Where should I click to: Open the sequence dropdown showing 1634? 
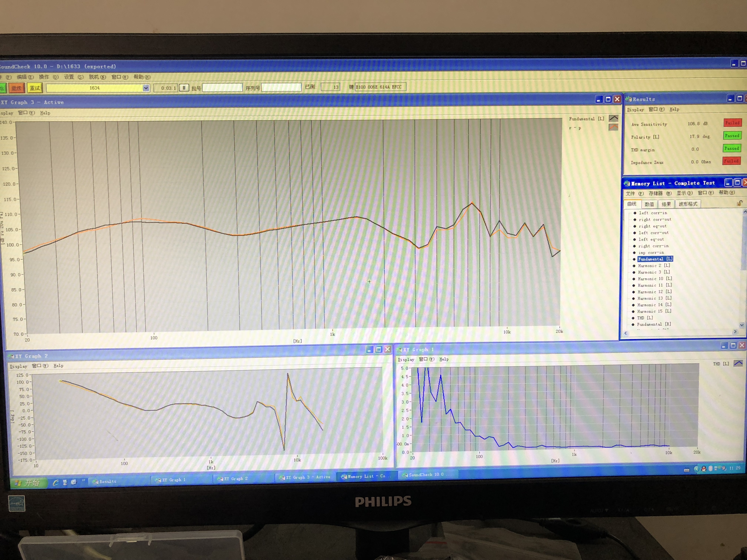146,88
